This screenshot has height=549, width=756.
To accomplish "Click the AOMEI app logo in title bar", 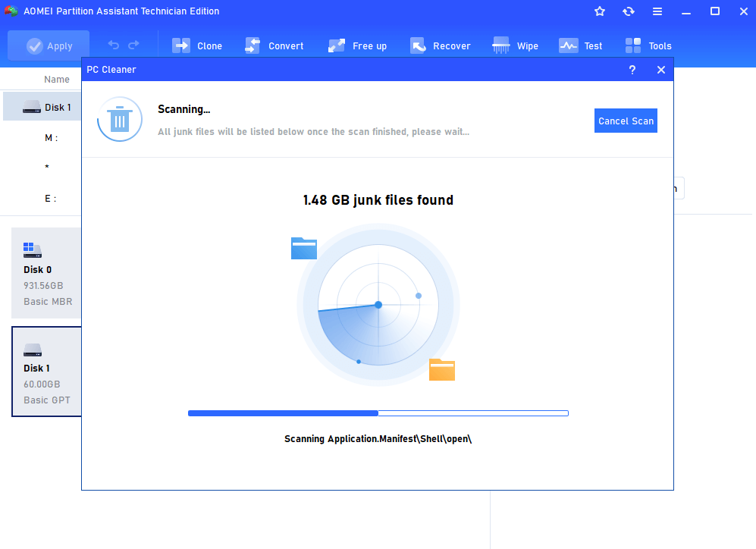I will click(11, 11).
